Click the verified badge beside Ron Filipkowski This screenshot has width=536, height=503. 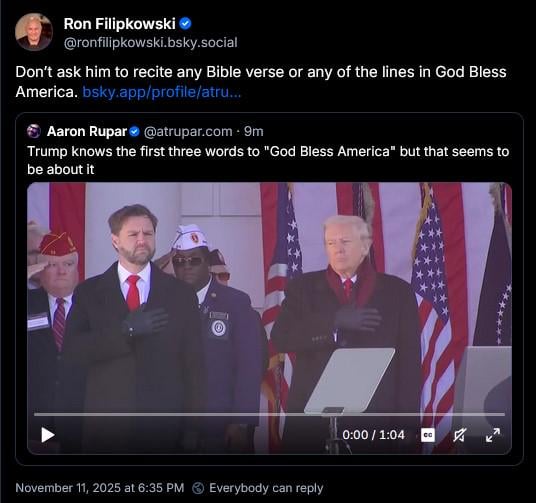186,24
